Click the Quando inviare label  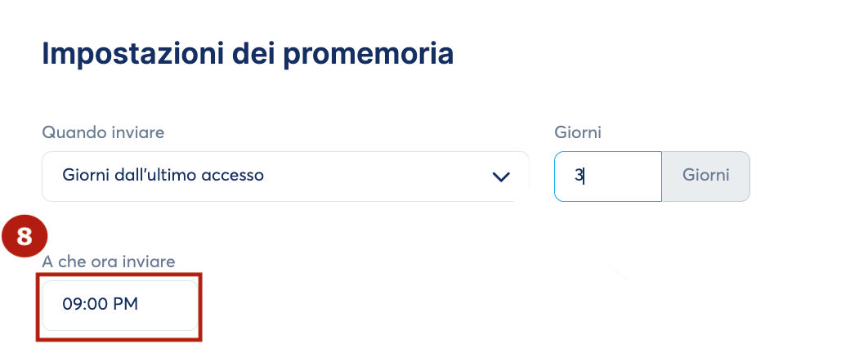click(x=103, y=133)
